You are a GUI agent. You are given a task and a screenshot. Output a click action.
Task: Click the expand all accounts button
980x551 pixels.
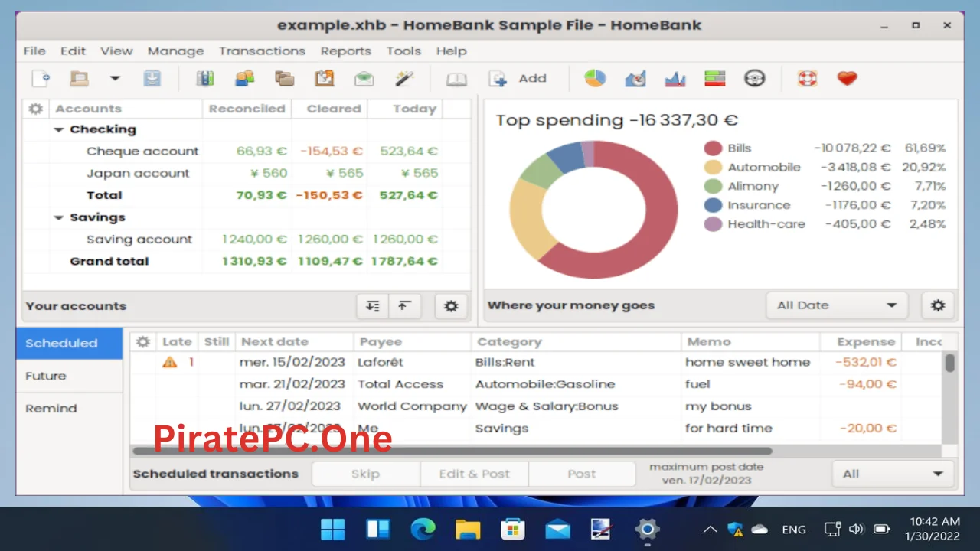[373, 305]
